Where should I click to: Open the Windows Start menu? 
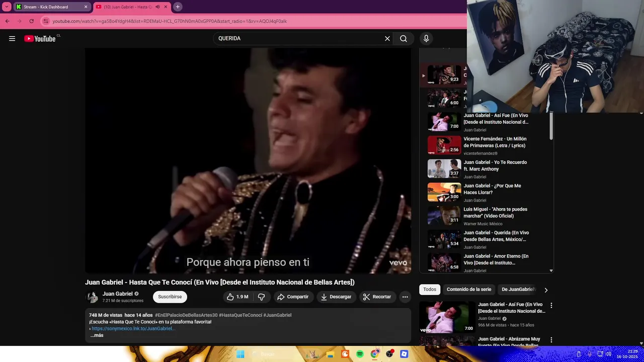click(240, 354)
